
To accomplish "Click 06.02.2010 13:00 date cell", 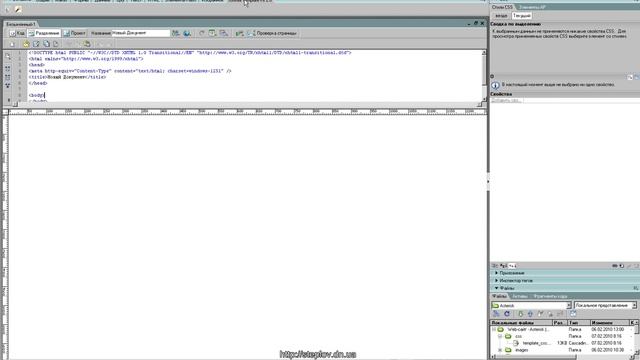I will pos(607,329).
